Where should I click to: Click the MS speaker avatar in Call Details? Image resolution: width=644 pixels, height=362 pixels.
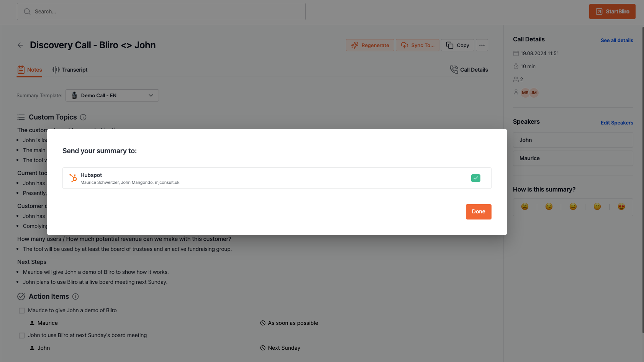point(525,92)
